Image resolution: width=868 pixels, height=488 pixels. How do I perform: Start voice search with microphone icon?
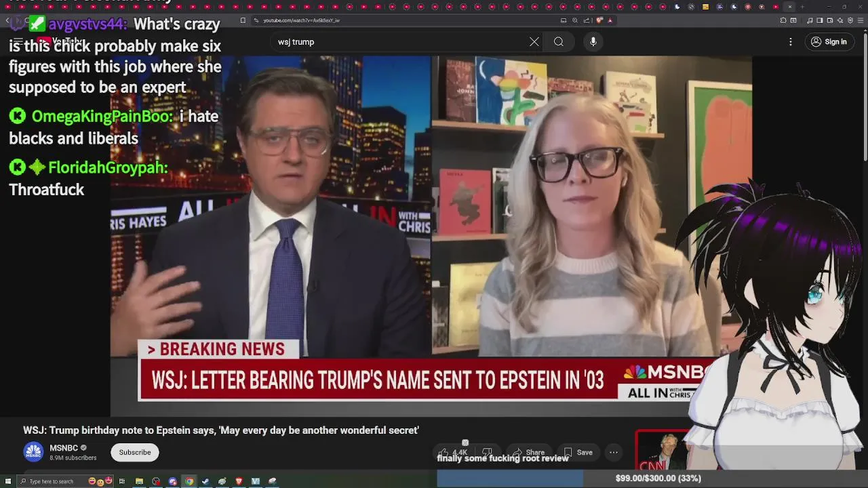(593, 42)
